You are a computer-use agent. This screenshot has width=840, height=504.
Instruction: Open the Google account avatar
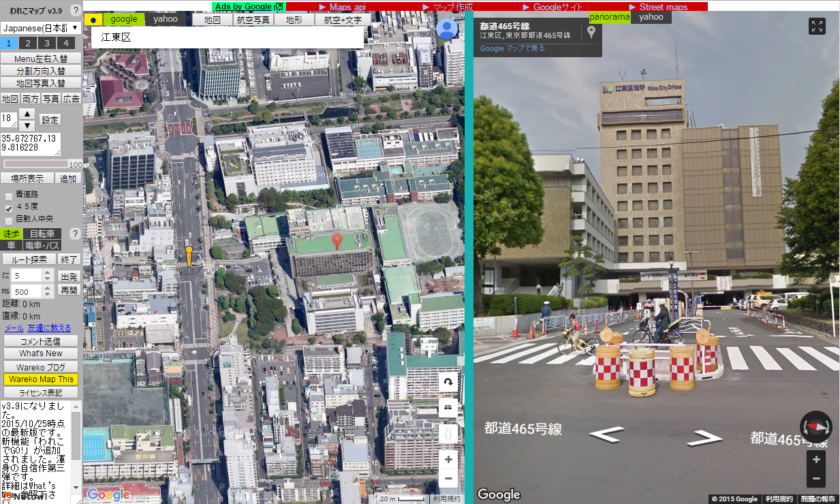point(446,29)
